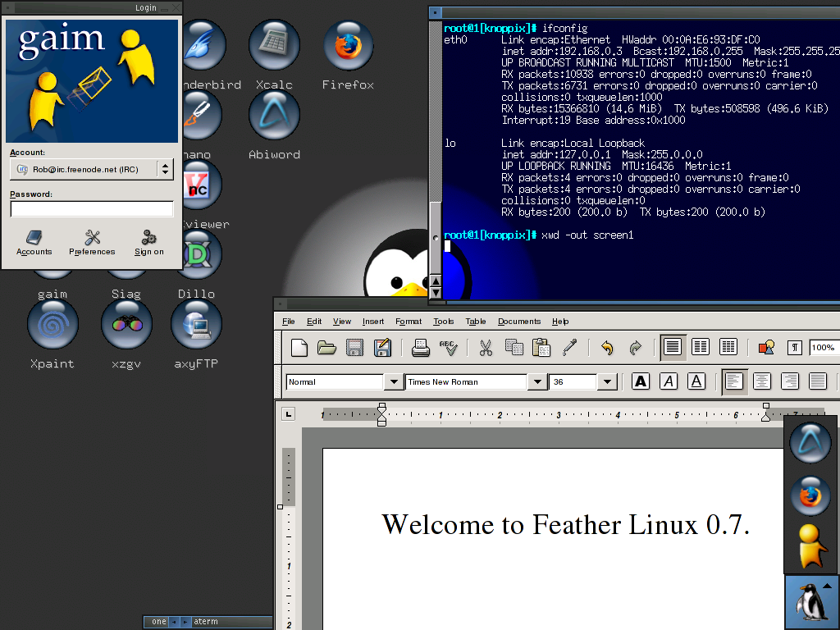840x630 pixels.
Task: Click the Undo arrow icon
Action: coord(607,347)
